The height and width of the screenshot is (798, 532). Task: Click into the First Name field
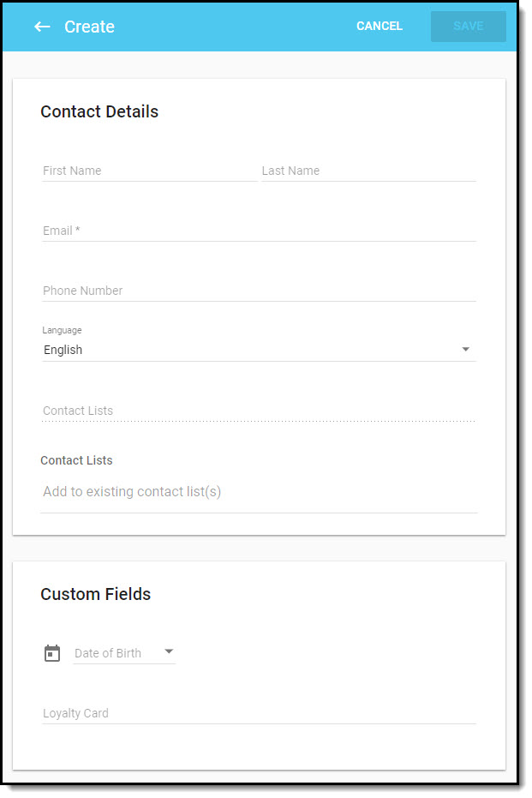click(x=146, y=171)
